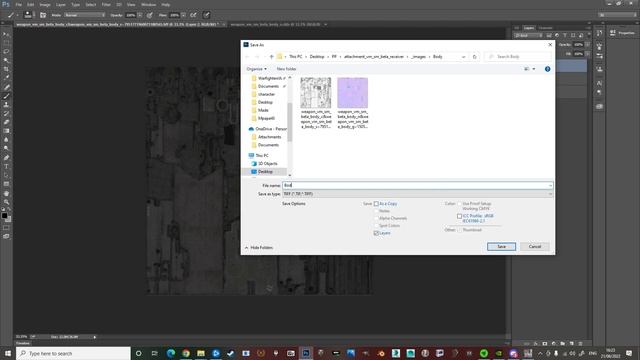Collapse folders with Hide Folders
640x360 pixels.
(x=259, y=248)
